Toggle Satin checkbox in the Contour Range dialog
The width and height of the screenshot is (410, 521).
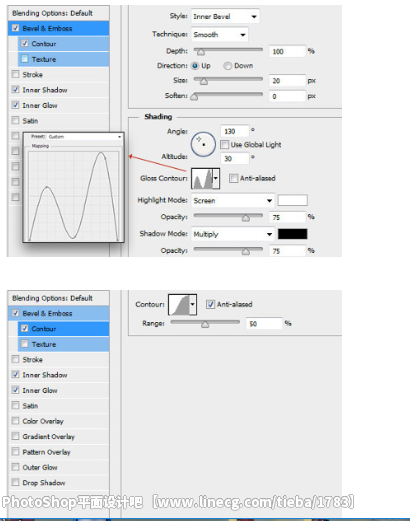[15, 405]
